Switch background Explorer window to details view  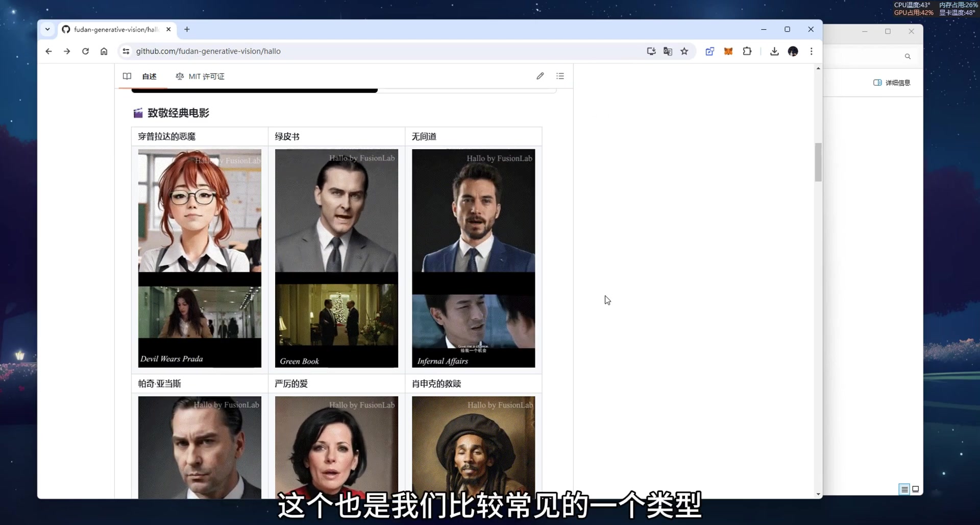click(x=904, y=489)
